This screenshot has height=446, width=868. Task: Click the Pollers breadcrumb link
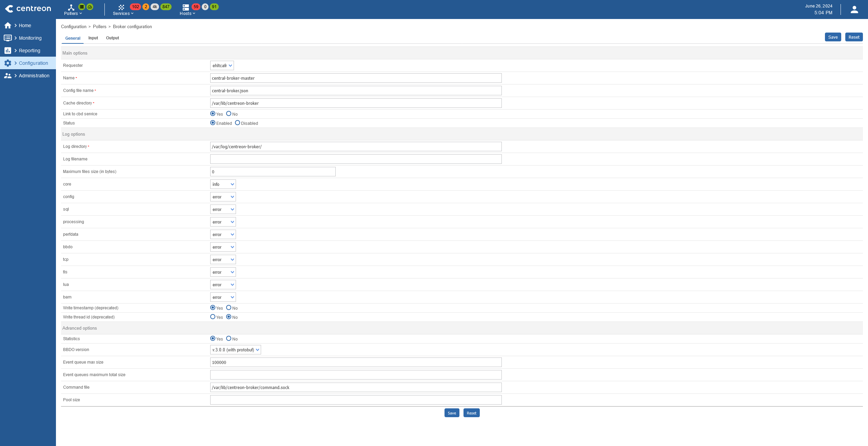click(x=100, y=26)
